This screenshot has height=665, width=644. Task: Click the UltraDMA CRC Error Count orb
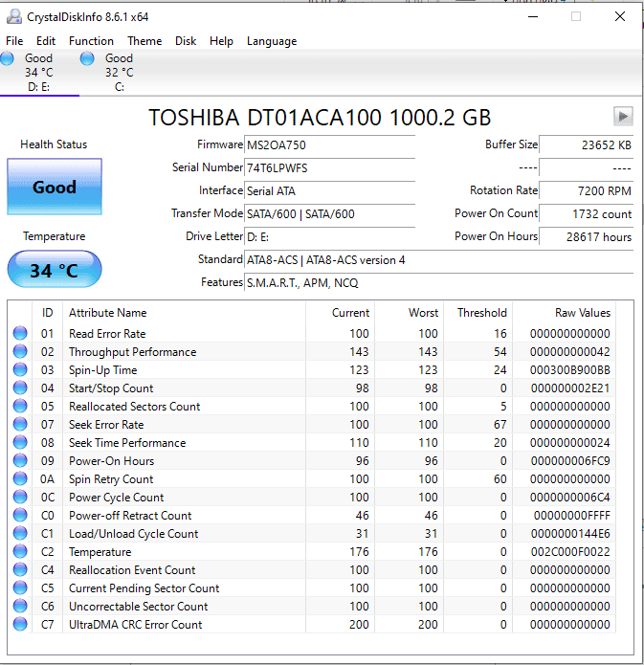[20, 625]
